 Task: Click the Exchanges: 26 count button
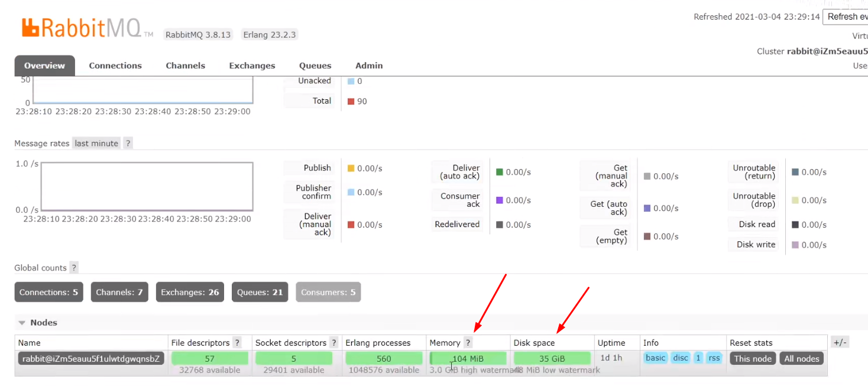[x=190, y=292]
